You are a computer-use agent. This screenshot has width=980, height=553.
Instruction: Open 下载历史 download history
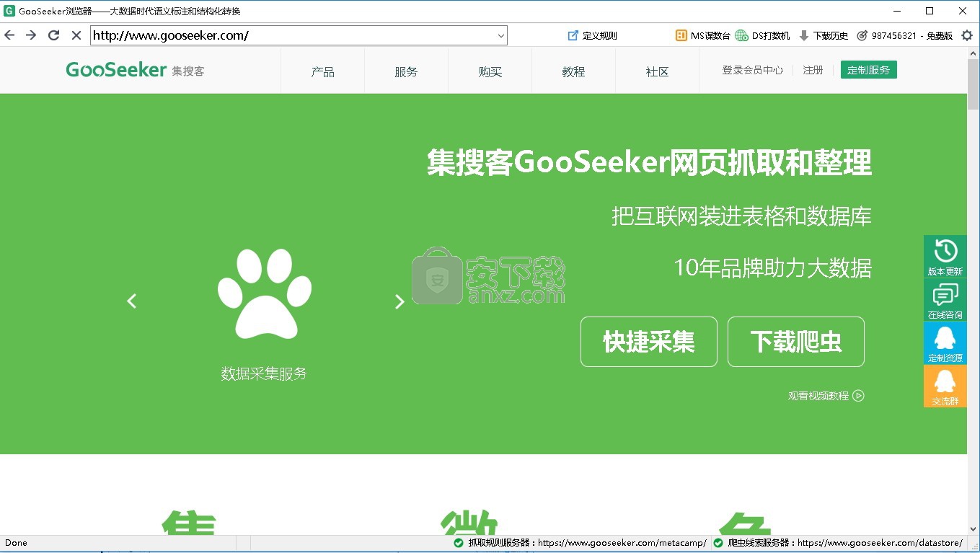tap(824, 35)
